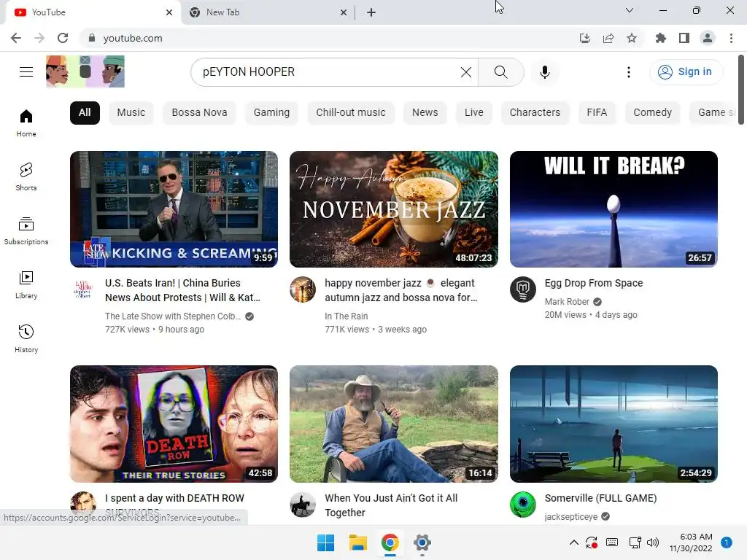Click the install app icon in address bar
The height and width of the screenshot is (560, 747).
(585, 38)
